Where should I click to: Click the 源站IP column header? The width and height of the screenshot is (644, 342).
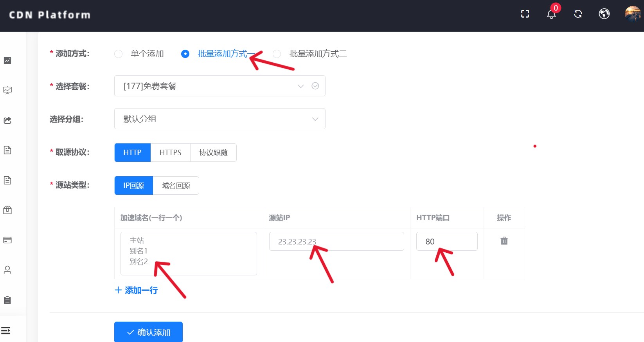[279, 218]
